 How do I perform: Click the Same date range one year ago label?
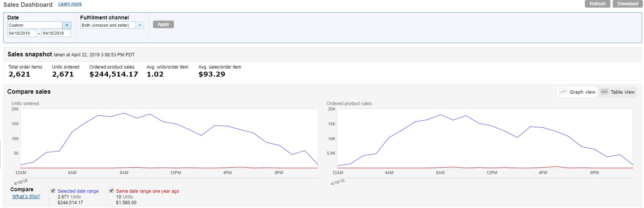[147, 191]
